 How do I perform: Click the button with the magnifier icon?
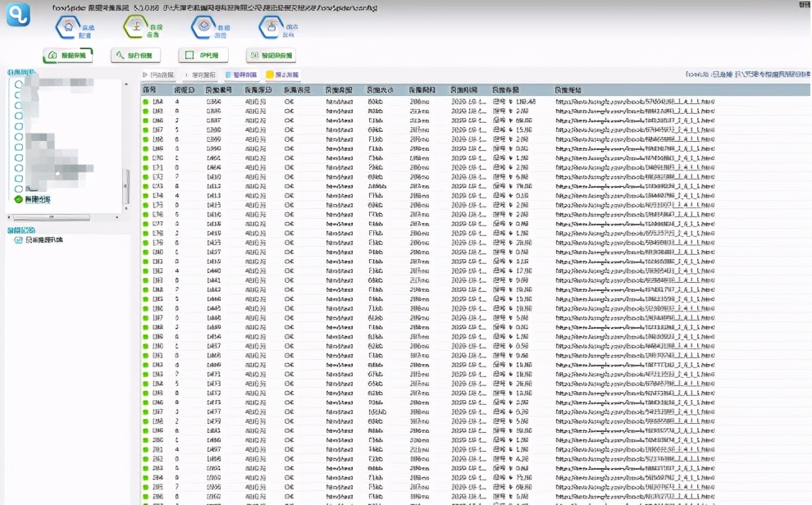(x=135, y=56)
